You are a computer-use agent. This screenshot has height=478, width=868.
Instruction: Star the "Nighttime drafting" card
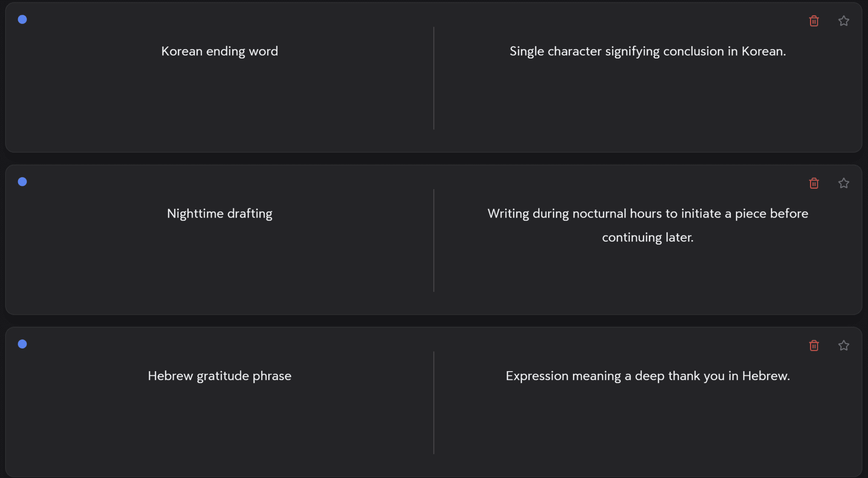pyautogui.click(x=844, y=183)
